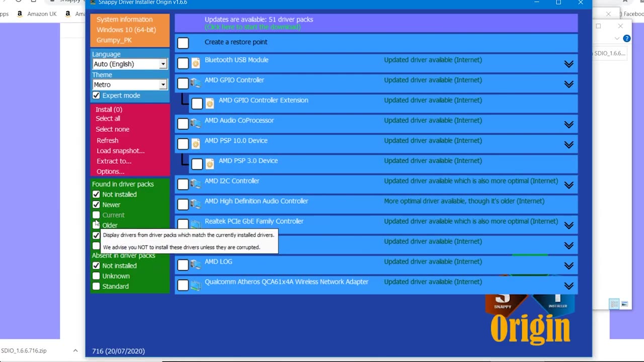Check the AMD I2C Controller checkbox
The height and width of the screenshot is (362, 644).
click(183, 184)
